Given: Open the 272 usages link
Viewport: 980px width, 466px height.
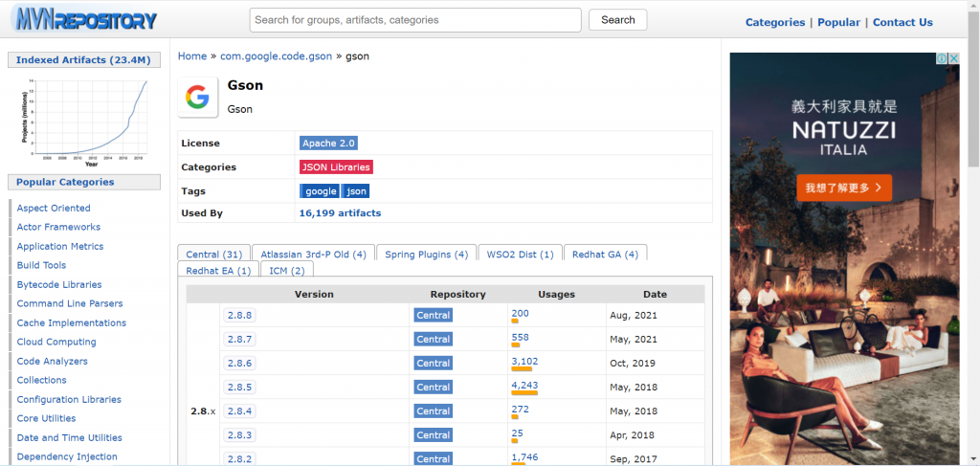Looking at the screenshot, I should (x=520, y=410).
